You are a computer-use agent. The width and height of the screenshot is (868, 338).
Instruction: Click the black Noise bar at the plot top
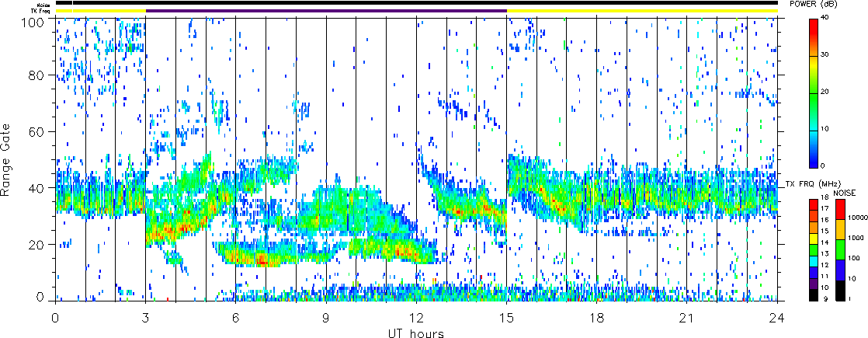coord(416,3)
